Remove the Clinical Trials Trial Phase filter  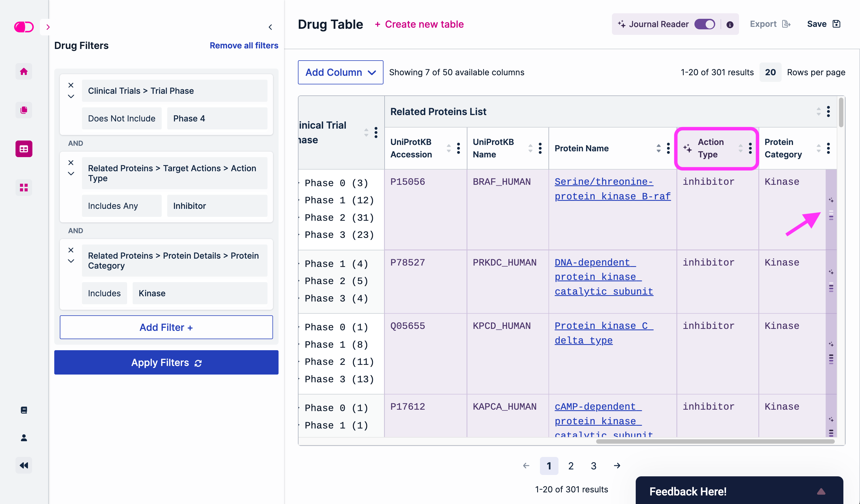coord(71,85)
